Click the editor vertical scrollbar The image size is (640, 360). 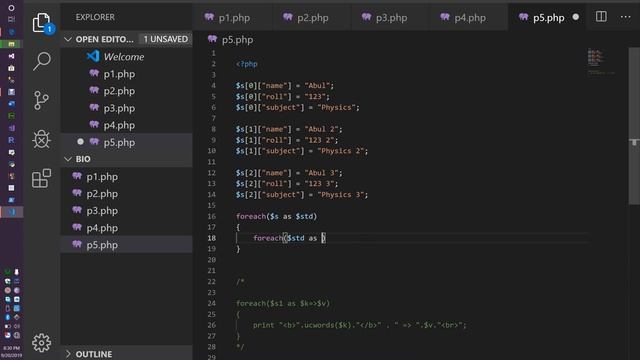634,127
